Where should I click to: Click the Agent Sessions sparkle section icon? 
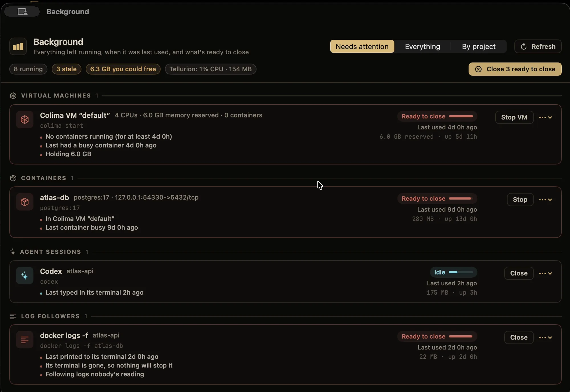click(13, 252)
